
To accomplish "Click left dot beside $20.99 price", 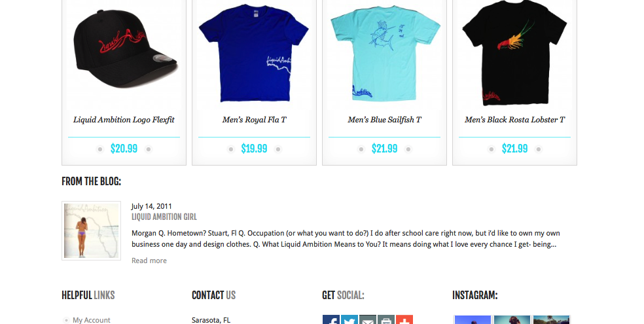I will click(x=99, y=149).
